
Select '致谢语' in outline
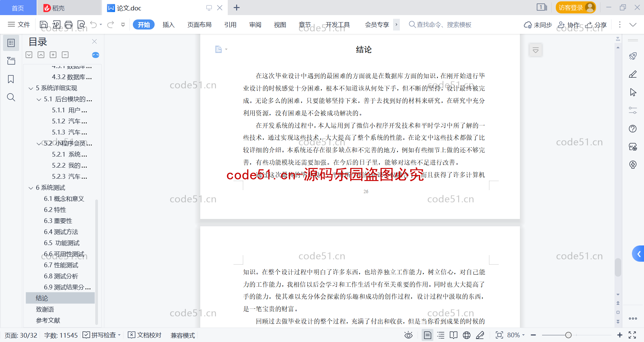coord(45,309)
